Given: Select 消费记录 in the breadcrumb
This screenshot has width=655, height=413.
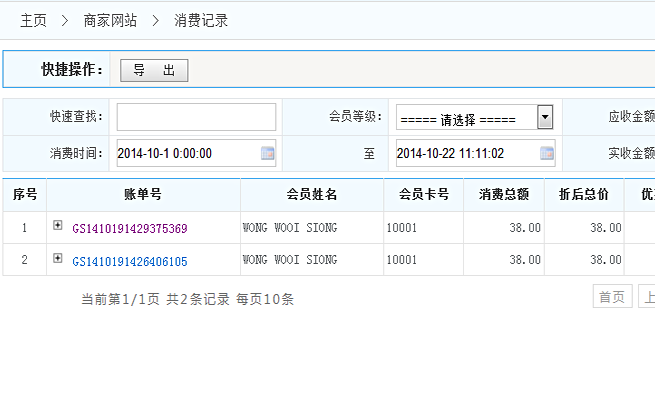Looking at the screenshot, I should click(201, 20).
